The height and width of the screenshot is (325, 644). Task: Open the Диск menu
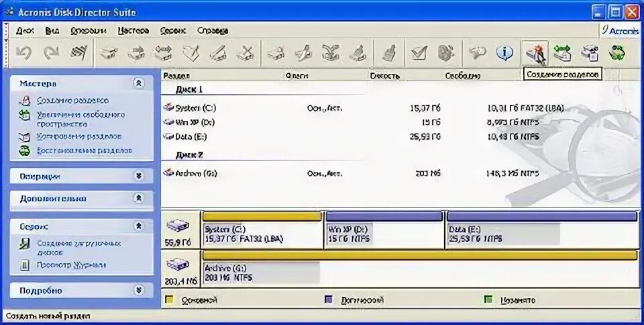tap(25, 31)
